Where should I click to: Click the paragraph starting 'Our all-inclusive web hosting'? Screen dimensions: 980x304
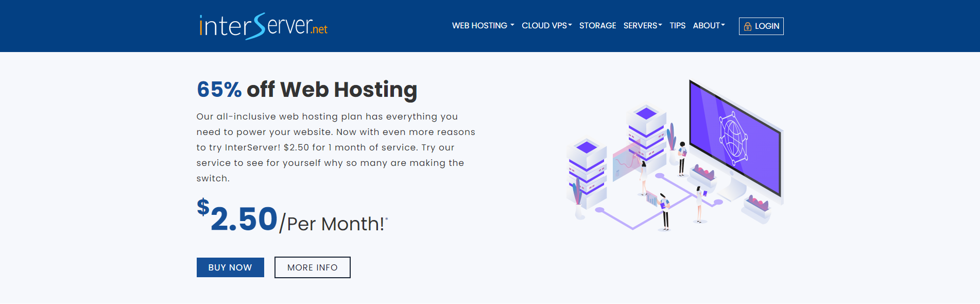point(336,147)
